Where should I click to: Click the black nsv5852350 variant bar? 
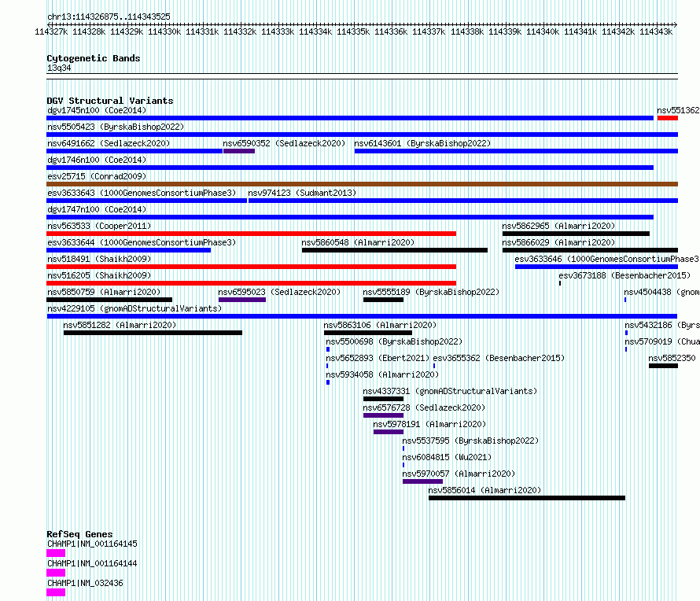(663, 366)
